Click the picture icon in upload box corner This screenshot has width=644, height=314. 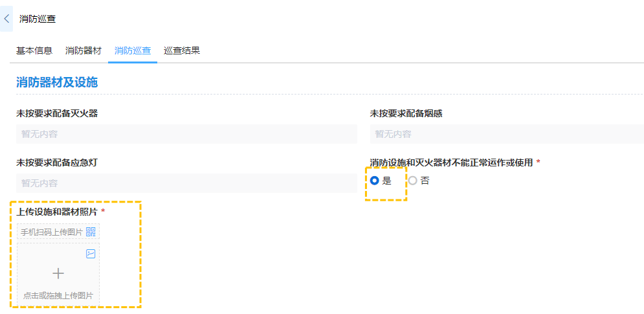click(x=91, y=254)
